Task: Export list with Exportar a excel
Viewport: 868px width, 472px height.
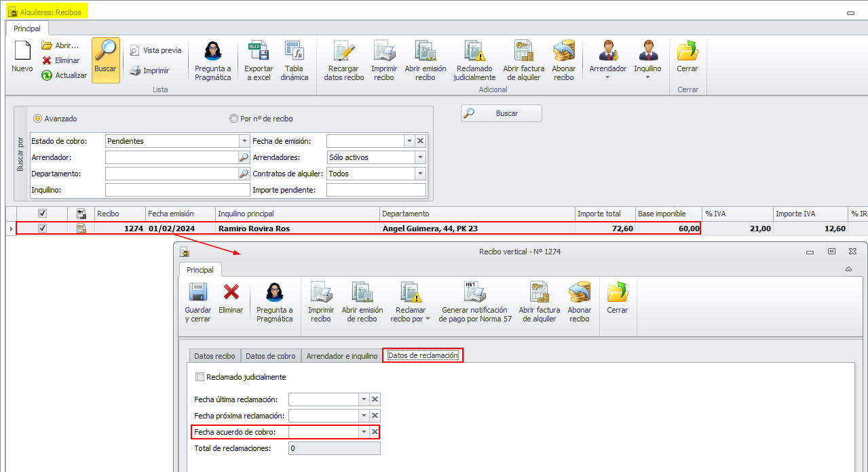Action: point(259,60)
